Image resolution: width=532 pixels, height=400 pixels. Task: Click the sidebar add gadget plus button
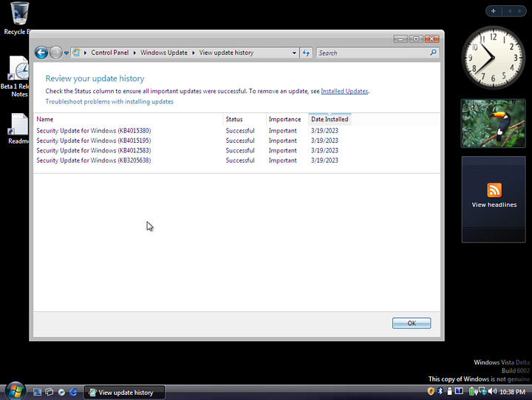tap(494, 11)
